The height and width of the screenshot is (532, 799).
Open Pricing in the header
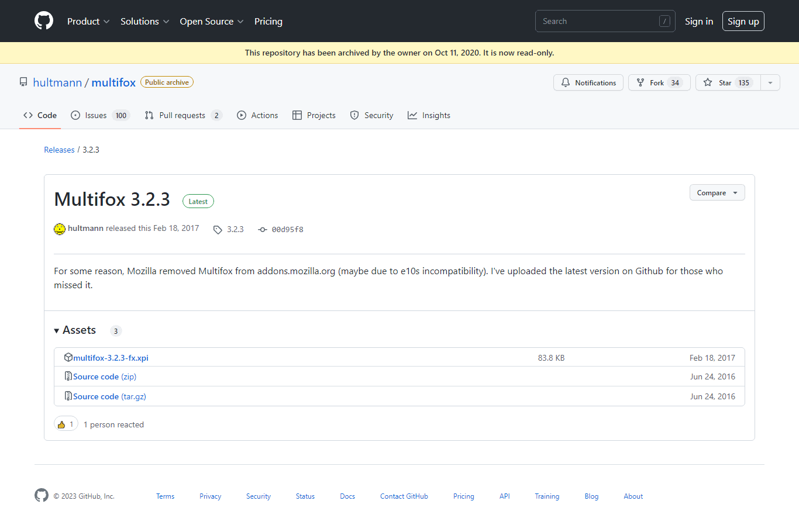[x=268, y=21]
